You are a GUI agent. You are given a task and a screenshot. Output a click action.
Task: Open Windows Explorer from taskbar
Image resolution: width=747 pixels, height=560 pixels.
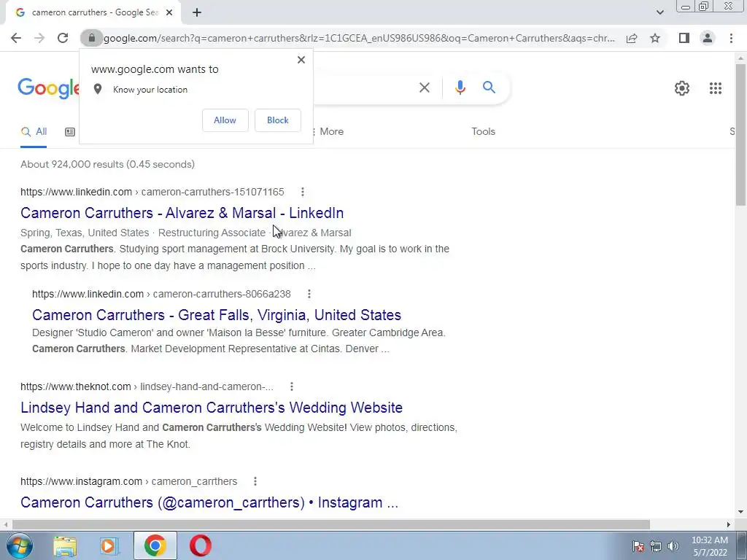65,545
